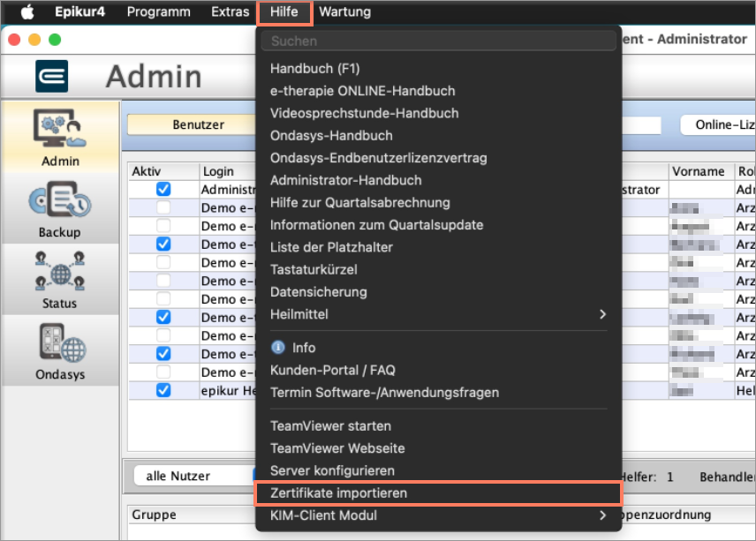The width and height of the screenshot is (756, 541).
Task: Close the Hilfe menu in the menu bar
Action: pyautogui.click(x=284, y=11)
